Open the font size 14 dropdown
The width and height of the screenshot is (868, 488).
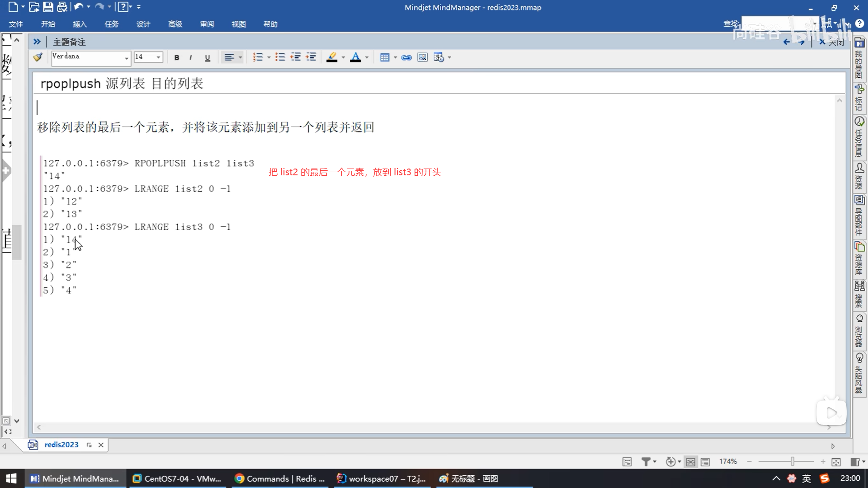point(158,57)
